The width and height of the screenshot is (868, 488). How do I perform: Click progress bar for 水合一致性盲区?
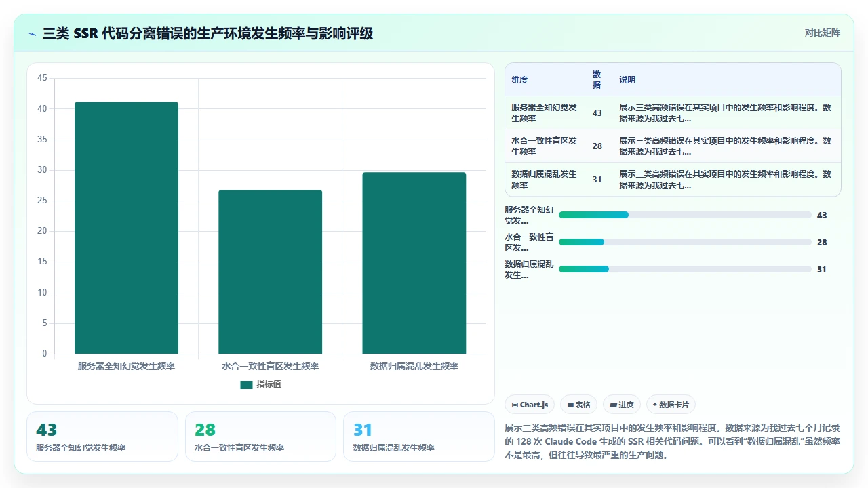685,242
